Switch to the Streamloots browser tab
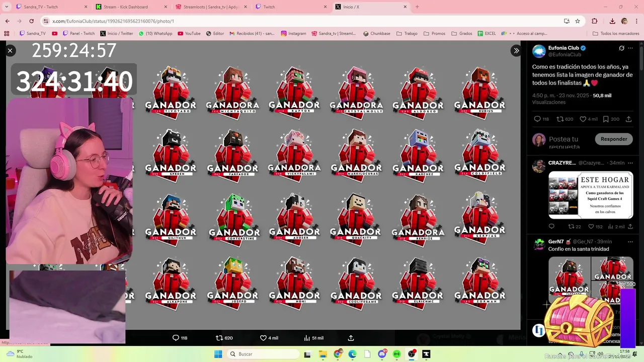 tap(211, 7)
